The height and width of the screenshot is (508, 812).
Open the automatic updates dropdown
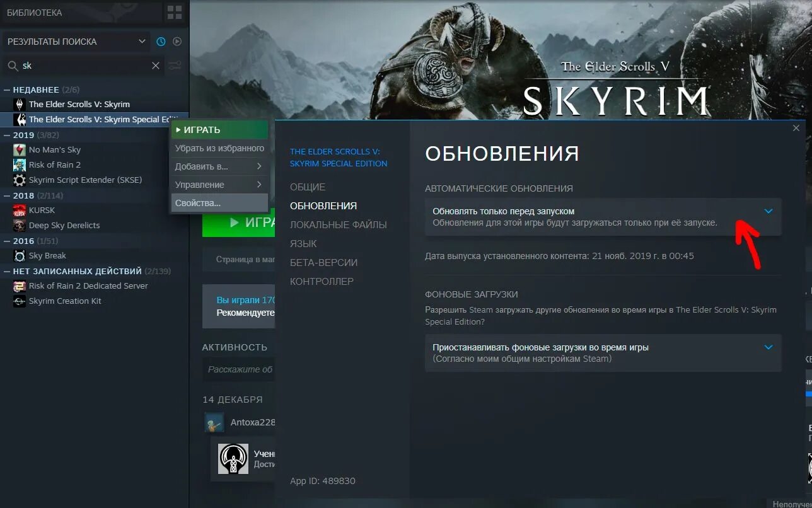[603, 217]
